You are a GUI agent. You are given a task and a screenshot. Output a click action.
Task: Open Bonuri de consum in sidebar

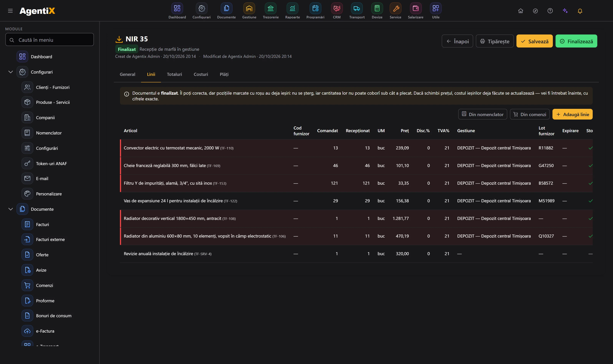[x=53, y=316]
